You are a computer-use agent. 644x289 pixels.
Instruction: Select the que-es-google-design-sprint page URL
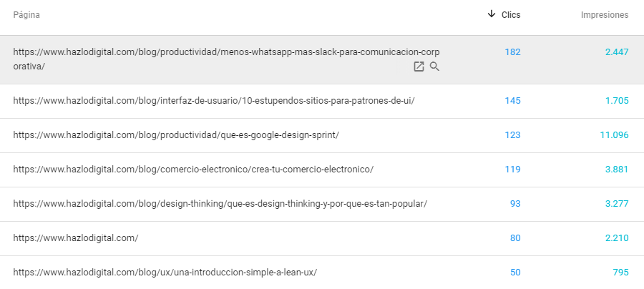[x=176, y=135]
